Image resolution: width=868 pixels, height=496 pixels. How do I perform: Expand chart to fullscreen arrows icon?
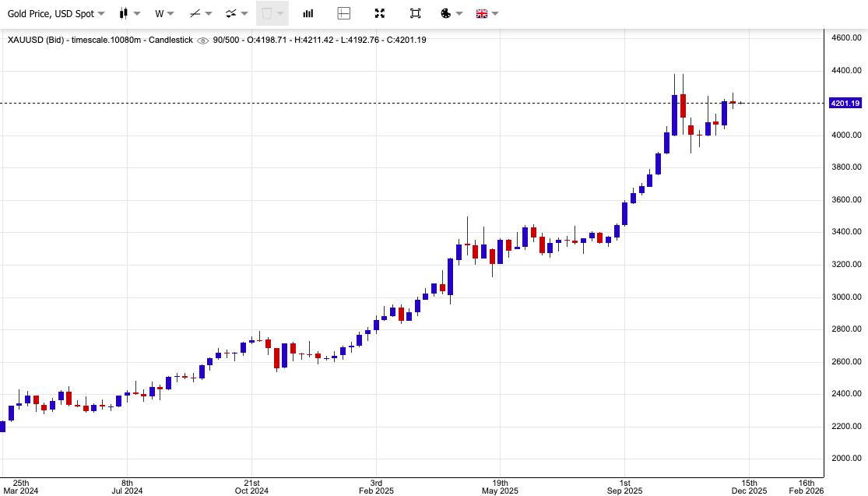[380, 13]
